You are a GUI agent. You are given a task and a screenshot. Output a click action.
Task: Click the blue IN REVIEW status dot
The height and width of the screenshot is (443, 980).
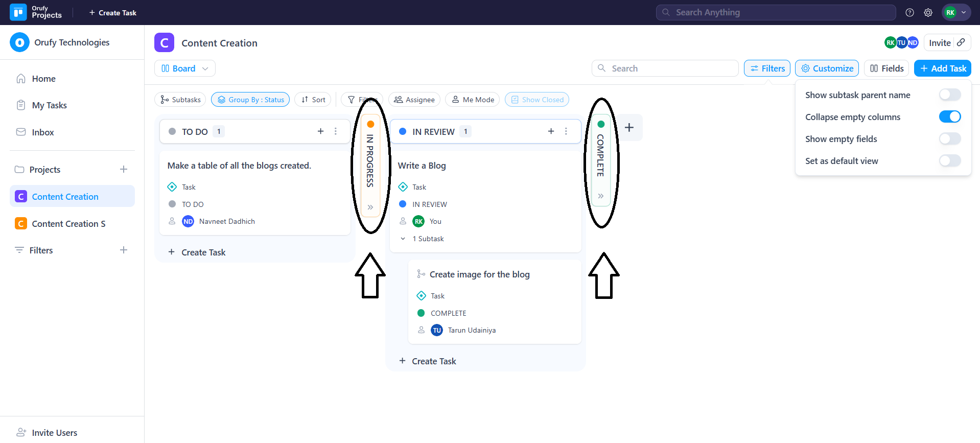coord(403,204)
